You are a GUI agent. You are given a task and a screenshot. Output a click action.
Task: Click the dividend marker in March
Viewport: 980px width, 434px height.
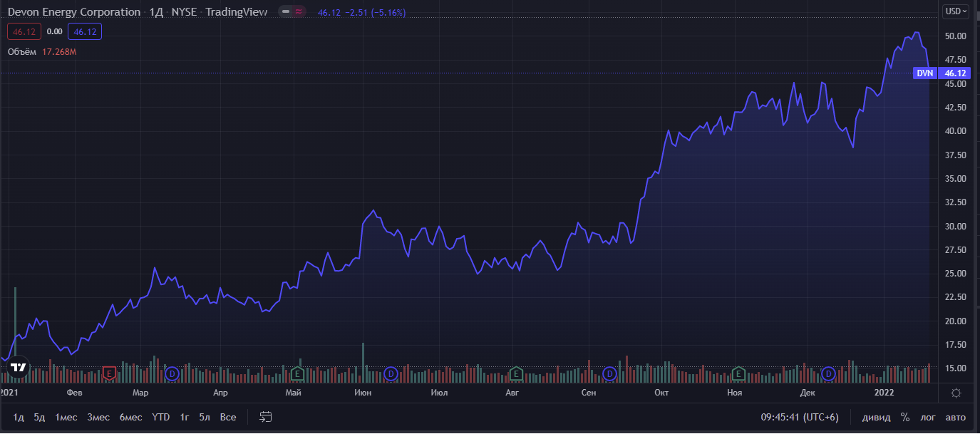point(171,373)
